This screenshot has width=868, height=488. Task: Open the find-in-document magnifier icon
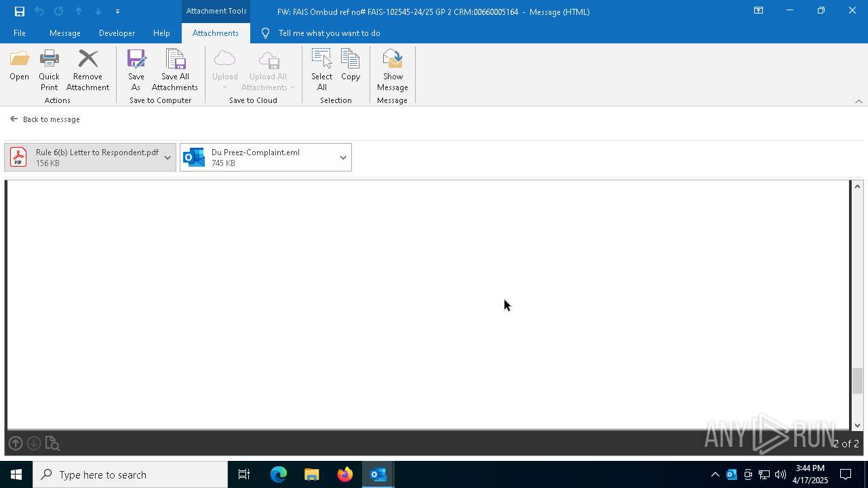click(x=52, y=444)
